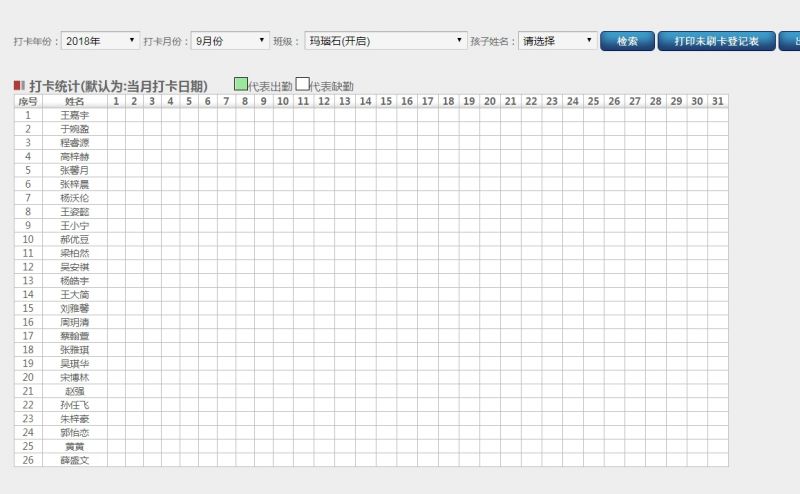The height and width of the screenshot is (494, 800).
Task: Select the day 15 column header
Action: (386, 102)
